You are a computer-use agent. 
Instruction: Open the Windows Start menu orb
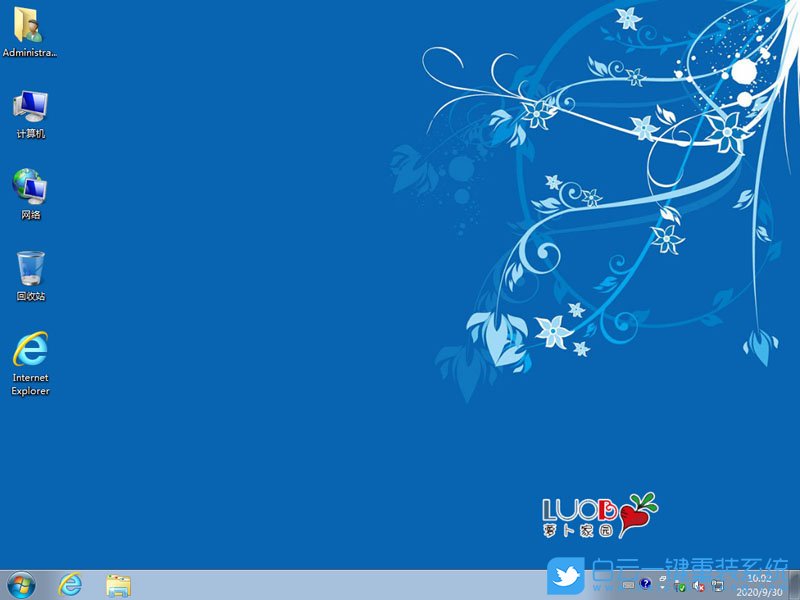coord(20,584)
